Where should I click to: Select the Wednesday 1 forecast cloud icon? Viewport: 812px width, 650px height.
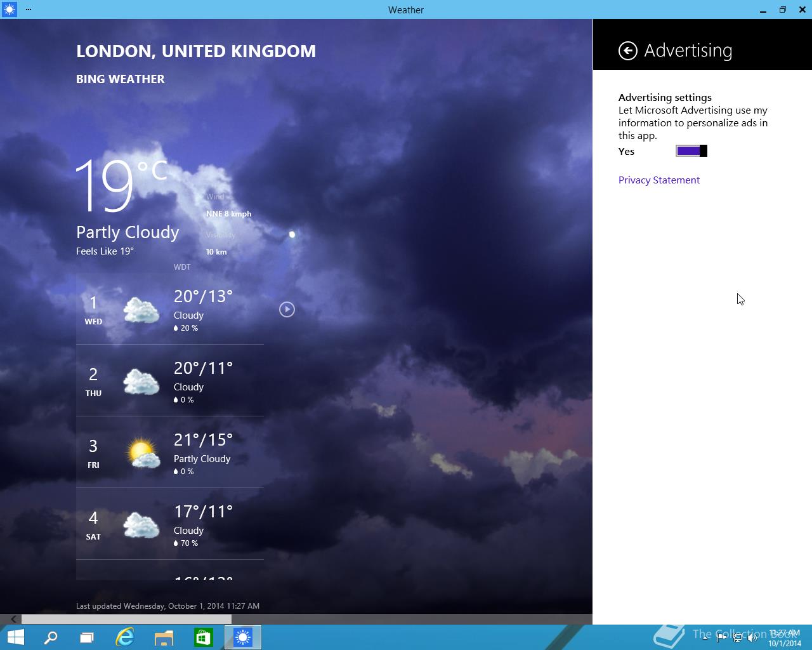tap(141, 309)
